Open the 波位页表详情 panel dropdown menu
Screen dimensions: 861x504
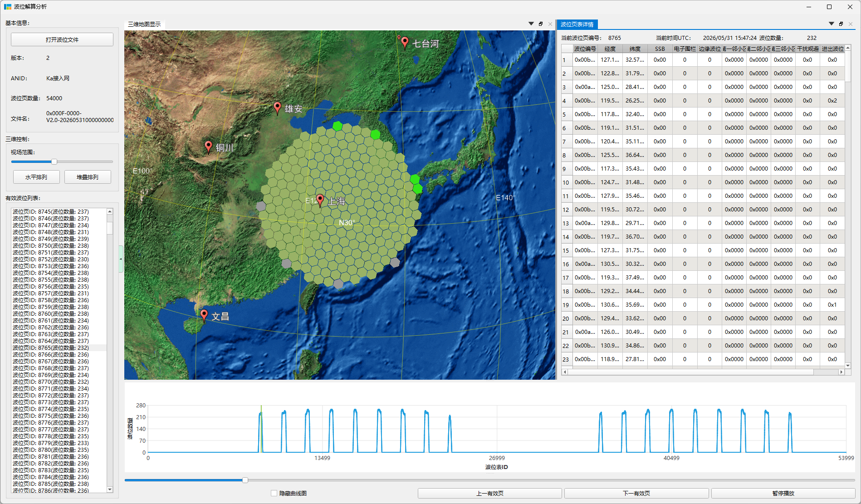click(832, 24)
